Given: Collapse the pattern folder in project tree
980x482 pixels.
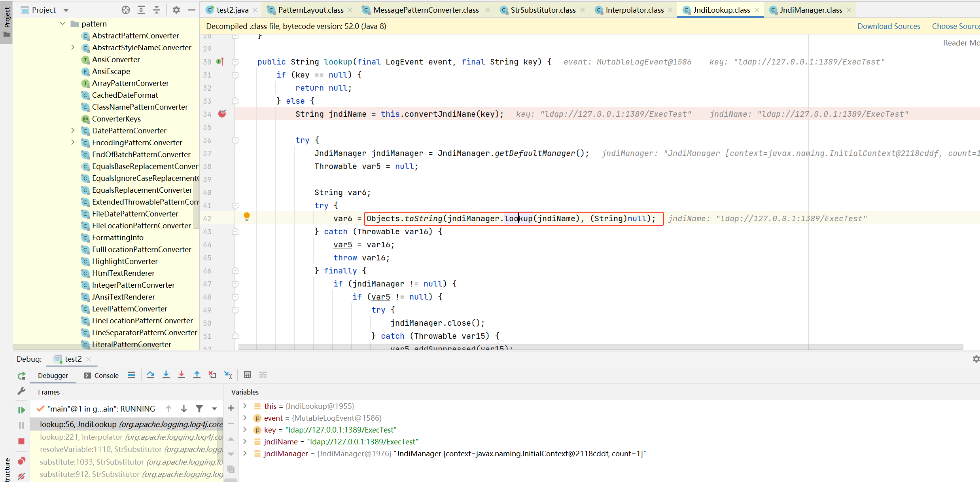Looking at the screenshot, I should (62, 24).
